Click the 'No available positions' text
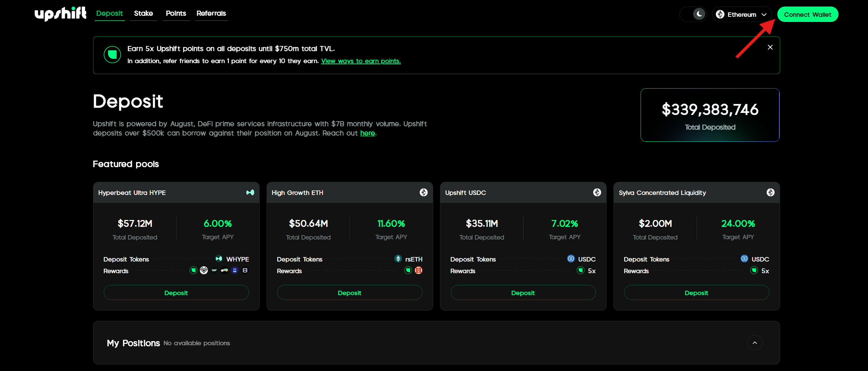The height and width of the screenshot is (371, 868). (197, 343)
